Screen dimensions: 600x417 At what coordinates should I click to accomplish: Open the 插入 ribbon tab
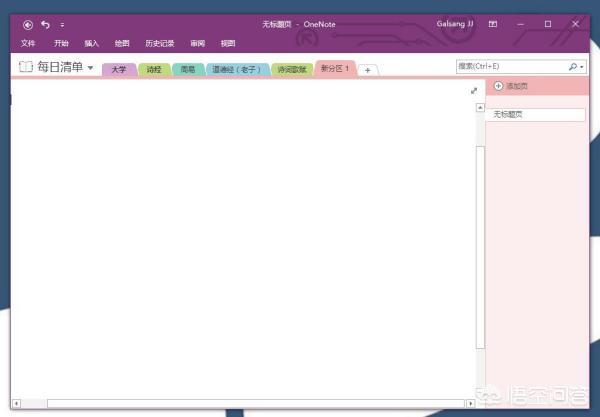pyautogui.click(x=91, y=44)
